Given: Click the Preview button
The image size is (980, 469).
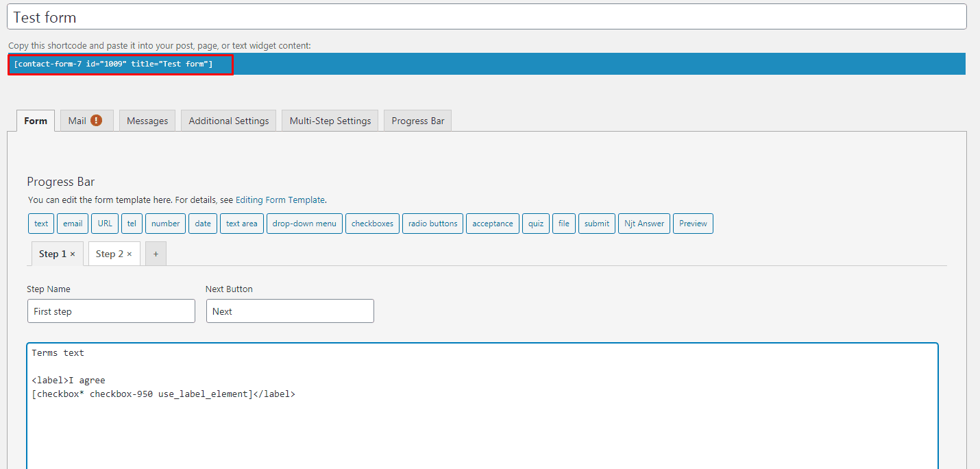Looking at the screenshot, I should (694, 224).
